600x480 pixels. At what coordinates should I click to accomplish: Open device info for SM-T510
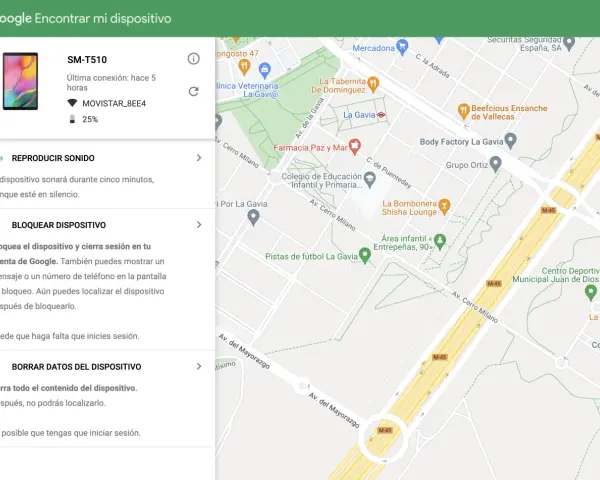coord(193,59)
